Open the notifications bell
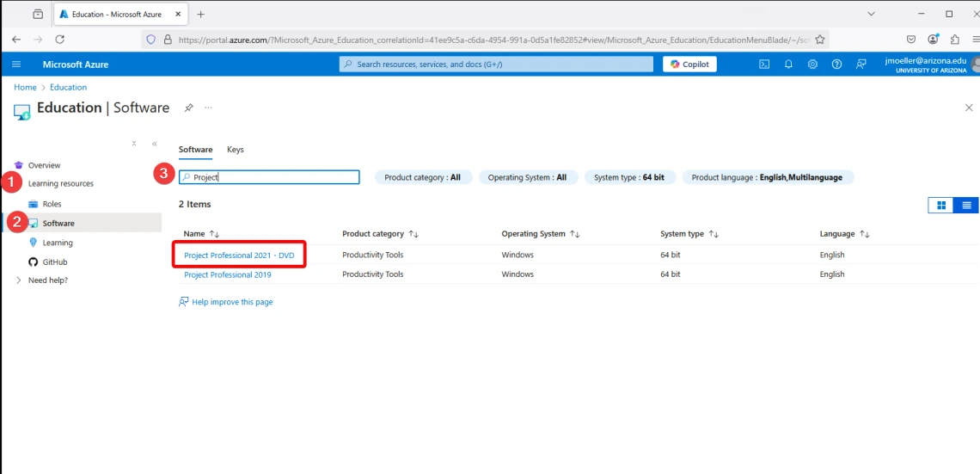This screenshot has height=474, width=980. (788, 65)
